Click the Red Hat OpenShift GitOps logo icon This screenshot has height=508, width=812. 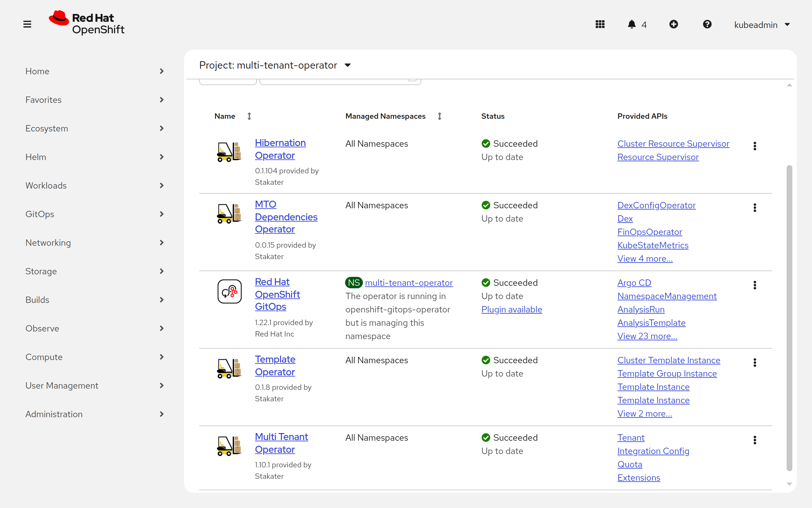click(230, 291)
